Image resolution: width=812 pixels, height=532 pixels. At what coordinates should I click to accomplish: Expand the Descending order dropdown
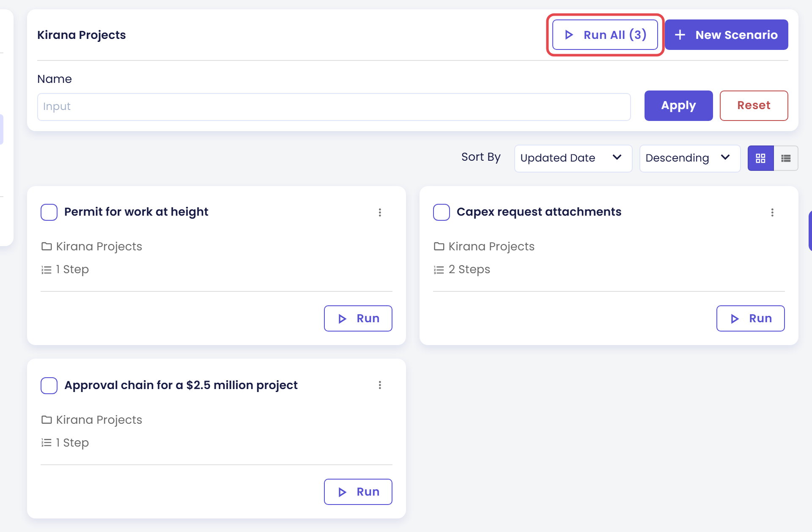(x=690, y=158)
